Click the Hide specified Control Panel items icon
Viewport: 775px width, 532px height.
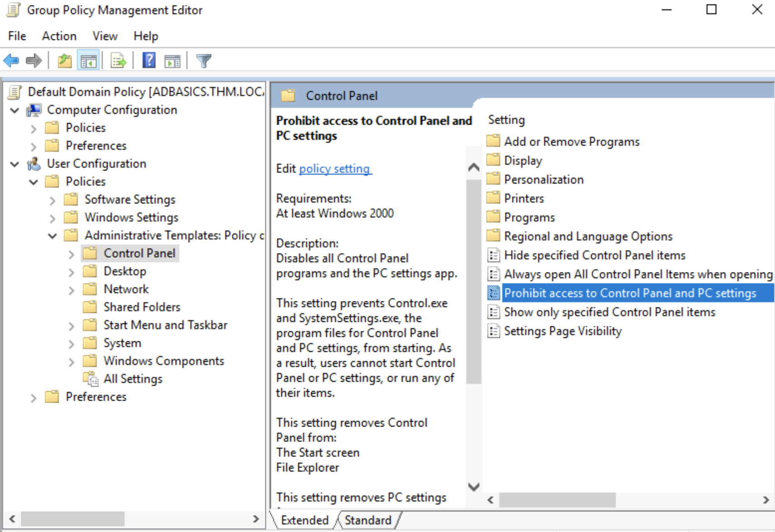click(x=493, y=255)
